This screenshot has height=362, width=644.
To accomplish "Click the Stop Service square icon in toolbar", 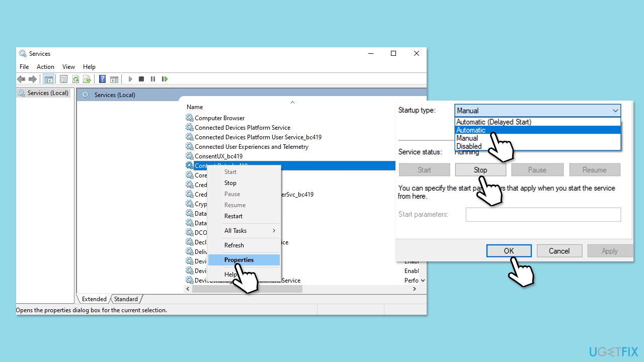I will point(141,79).
